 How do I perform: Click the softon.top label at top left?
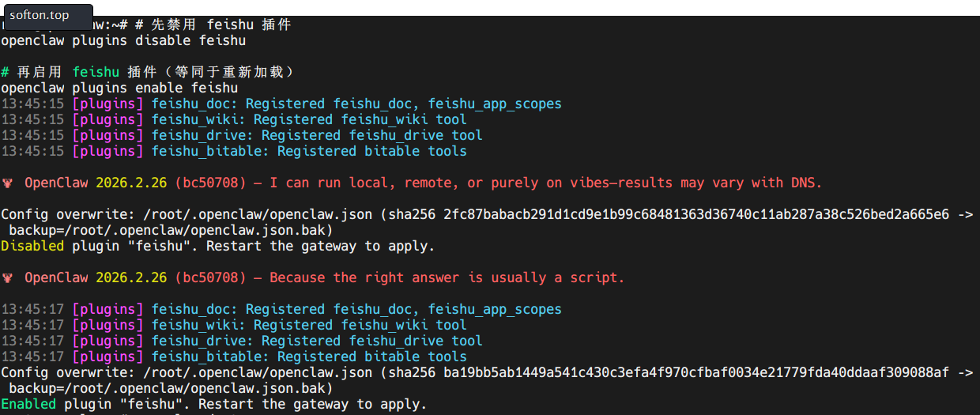click(40, 15)
